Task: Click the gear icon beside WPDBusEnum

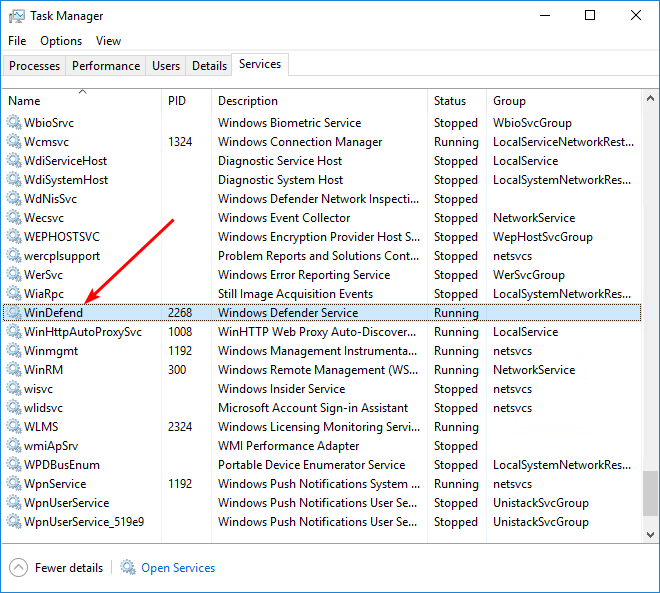Action: pos(14,465)
